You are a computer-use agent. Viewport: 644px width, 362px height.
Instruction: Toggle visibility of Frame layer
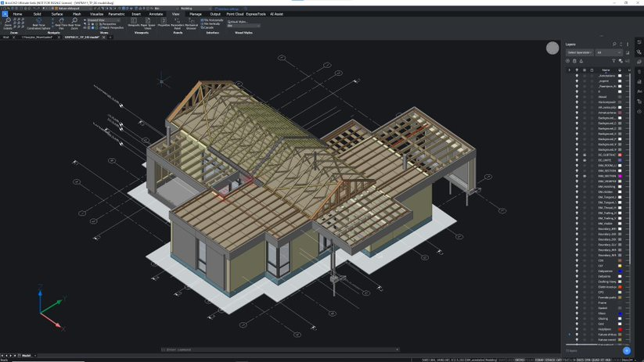point(577,303)
